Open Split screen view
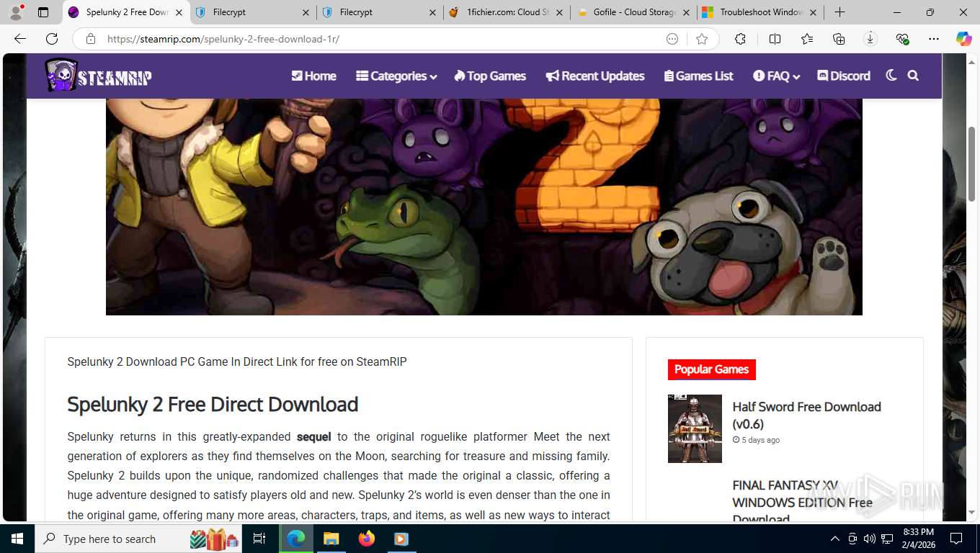Screen dimensions: 980x553 (x=775, y=39)
